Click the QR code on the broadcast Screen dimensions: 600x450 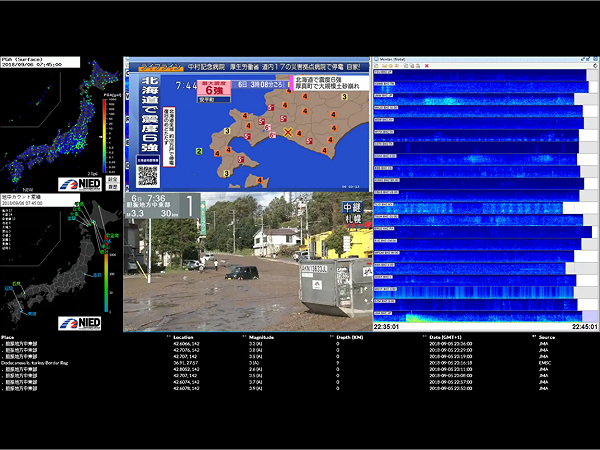point(148,175)
